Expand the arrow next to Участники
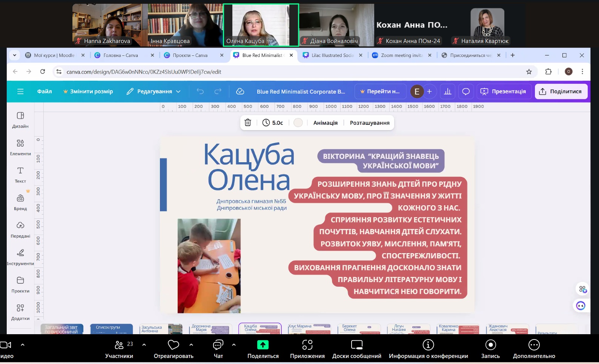This screenshot has height=364, width=599. (x=144, y=344)
